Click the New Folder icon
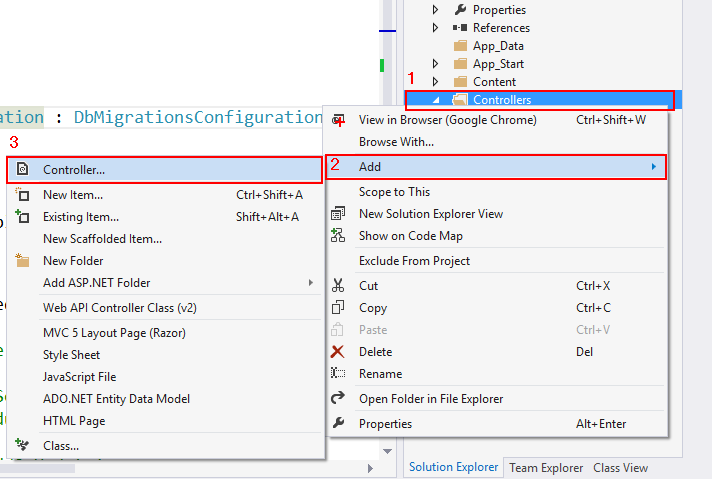The image size is (712, 480). tap(23, 261)
